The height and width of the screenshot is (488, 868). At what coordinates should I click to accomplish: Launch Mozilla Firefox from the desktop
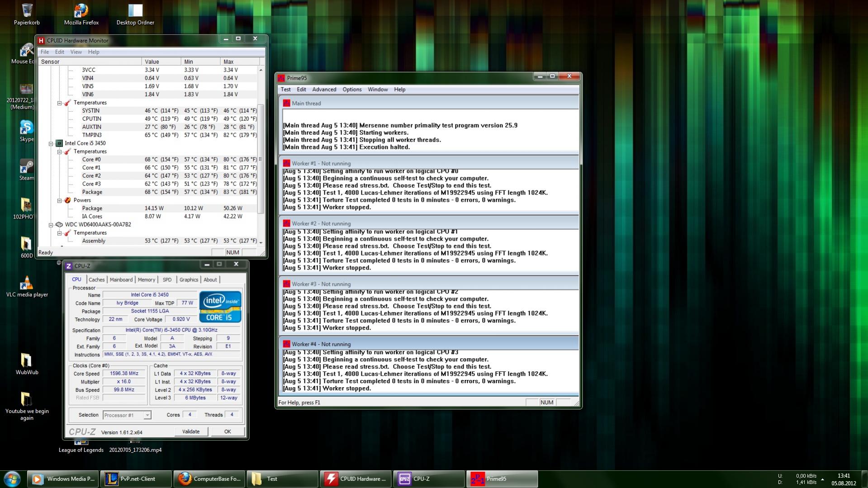(x=81, y=14)
